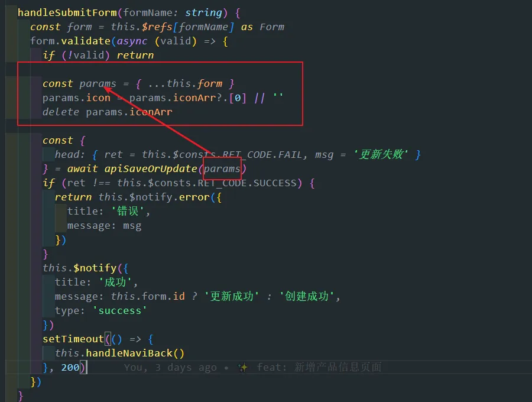Click the setTimeout function name
The width and height of the screenshot is (532, 402).
pyautogui.click(x=73, y=339)
